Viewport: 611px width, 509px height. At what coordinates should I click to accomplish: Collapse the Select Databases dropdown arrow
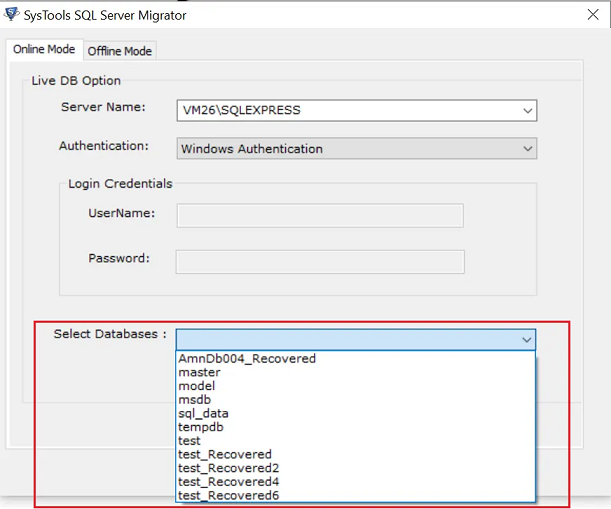(526, 340)
